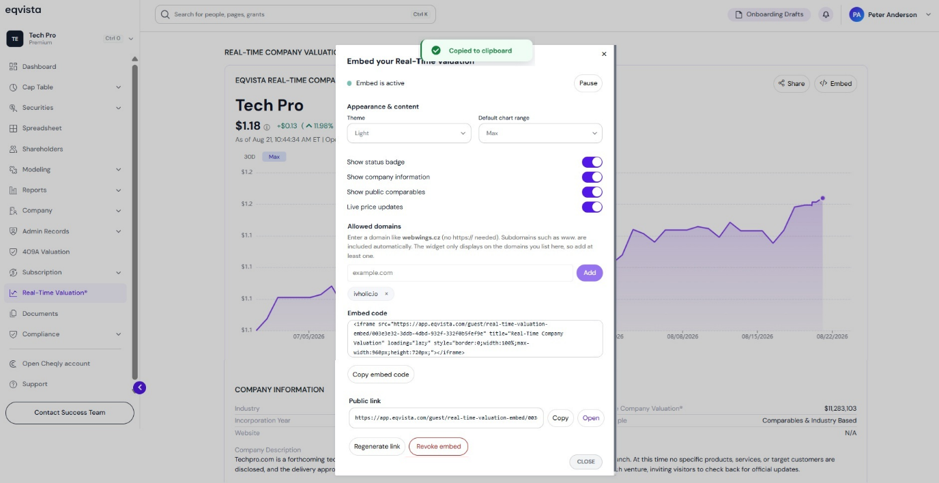Click the Subscription sidebar icon
The height and width of the screenshot is (483, 939).
point(13,272)
